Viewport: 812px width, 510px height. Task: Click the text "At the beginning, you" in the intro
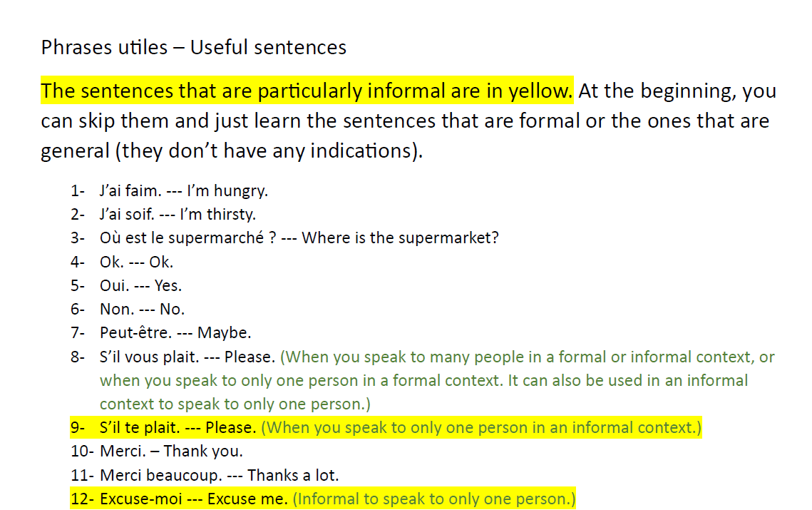pyautogui.click(x=677, y=91)
